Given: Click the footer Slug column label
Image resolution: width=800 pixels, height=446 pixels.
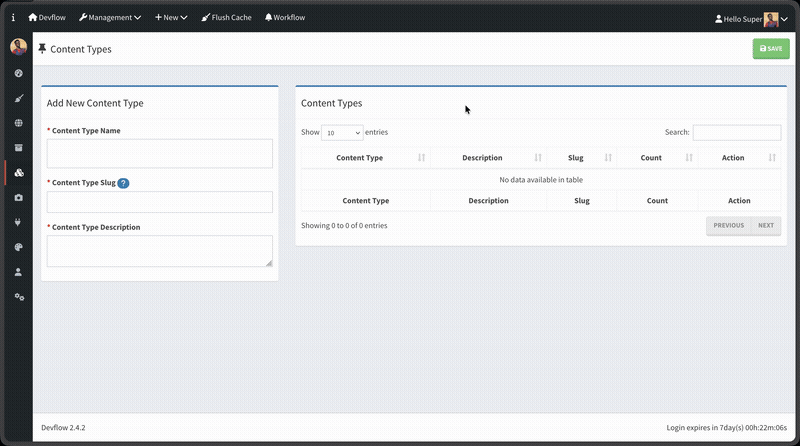Looking at the screenshot, I should [x=582, y=201].
